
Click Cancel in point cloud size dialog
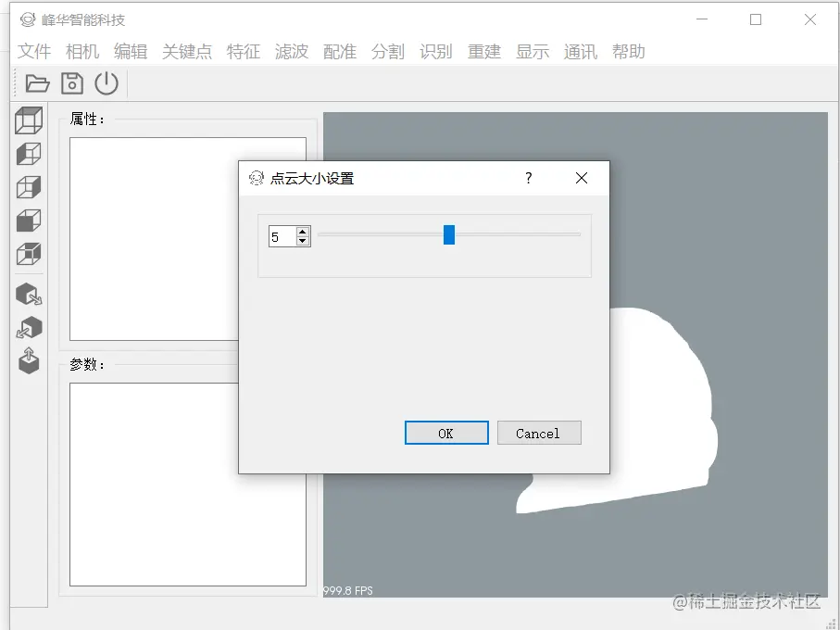pyautogui.click(x=539, y=433)
